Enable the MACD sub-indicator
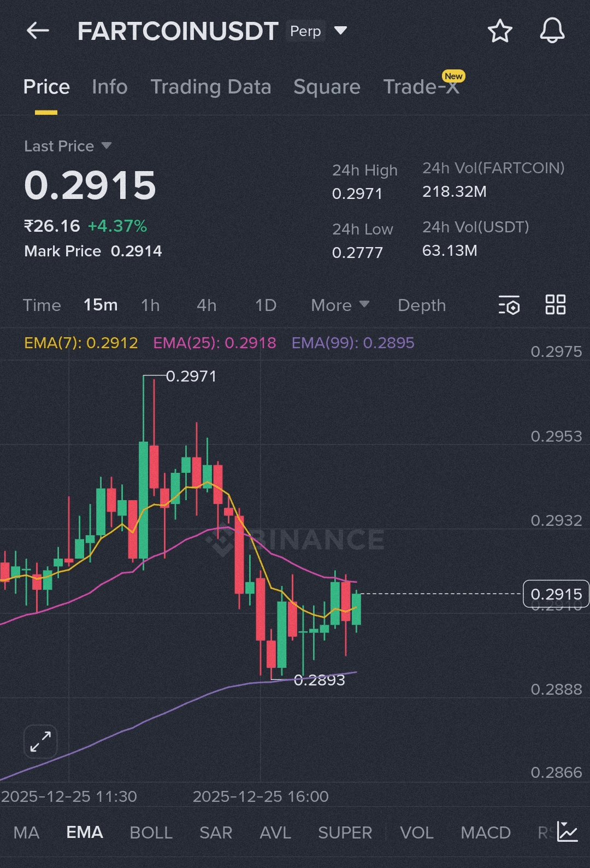The image size is (590, 868). pos(485,832)
